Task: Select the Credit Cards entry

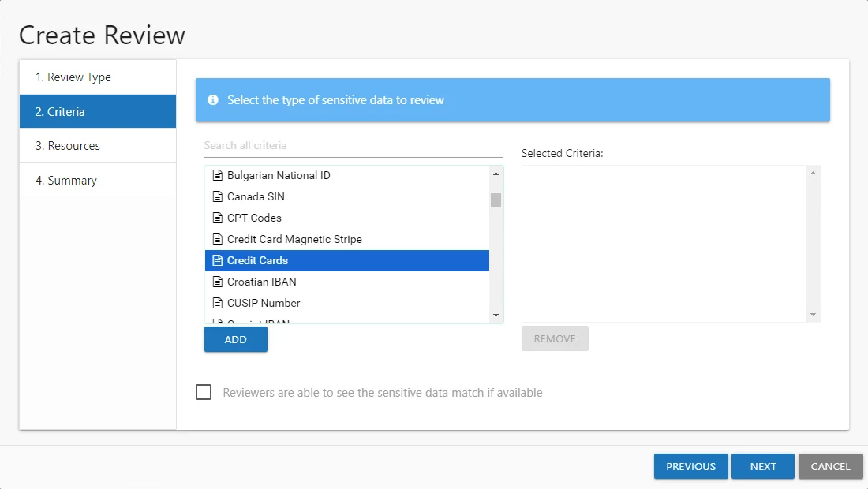Action: 347,260
